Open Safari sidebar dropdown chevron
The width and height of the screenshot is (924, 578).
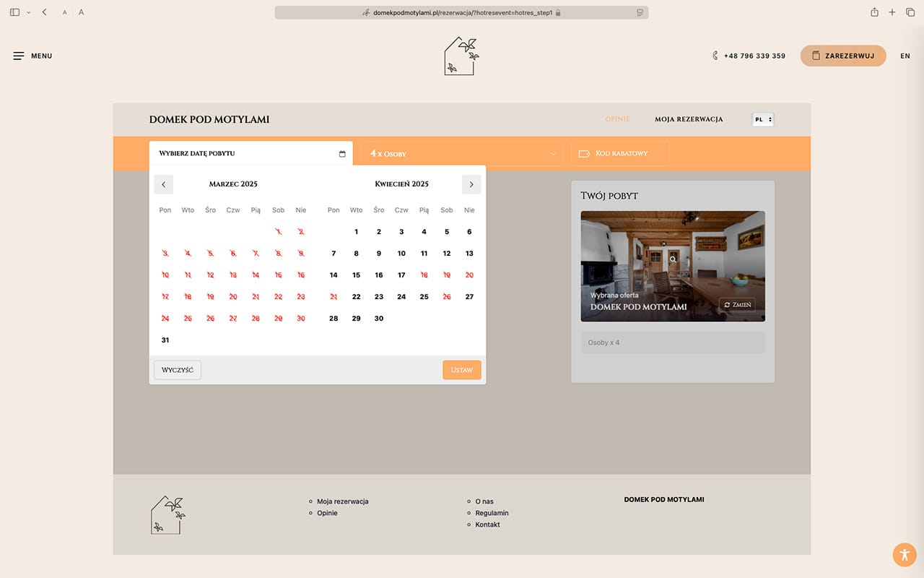point(29,12)
